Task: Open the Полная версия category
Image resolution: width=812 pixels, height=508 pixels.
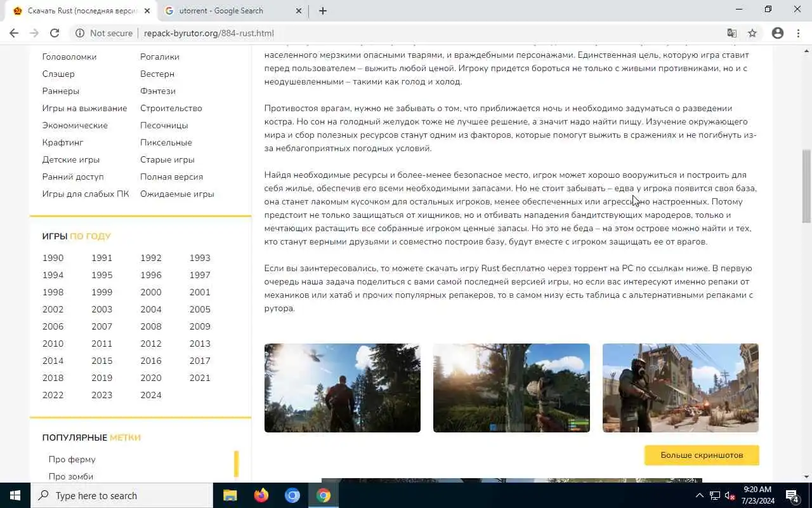Action: pos(172,177)
